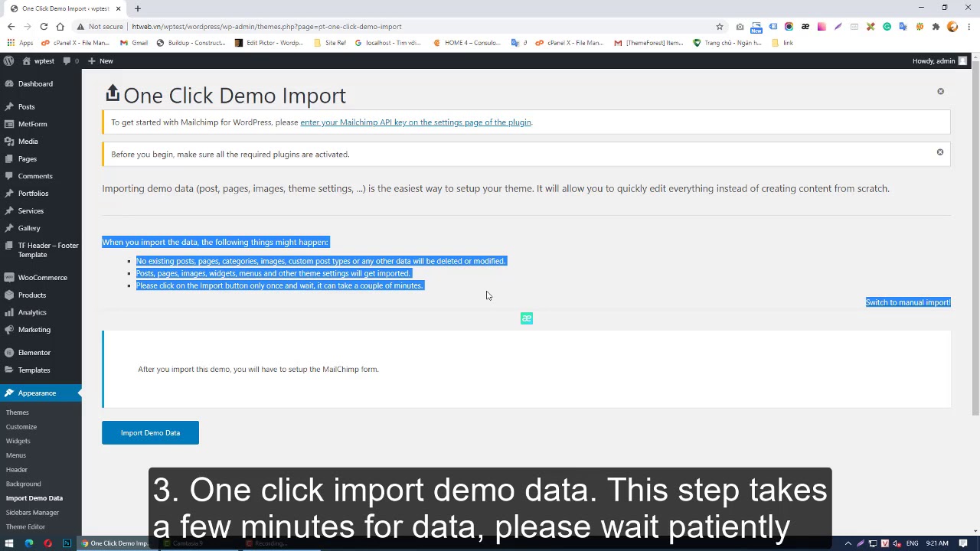Click the blue Import Demo Data button
This screenshot has height=551, width=980.
coord(150,433)
